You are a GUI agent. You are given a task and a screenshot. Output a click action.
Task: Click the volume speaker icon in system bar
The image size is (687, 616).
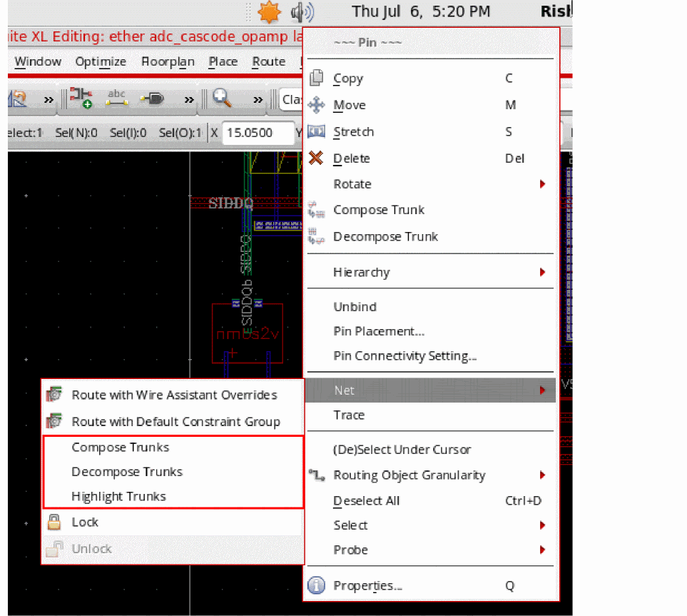pyautogui.click(x=303, y=11)
